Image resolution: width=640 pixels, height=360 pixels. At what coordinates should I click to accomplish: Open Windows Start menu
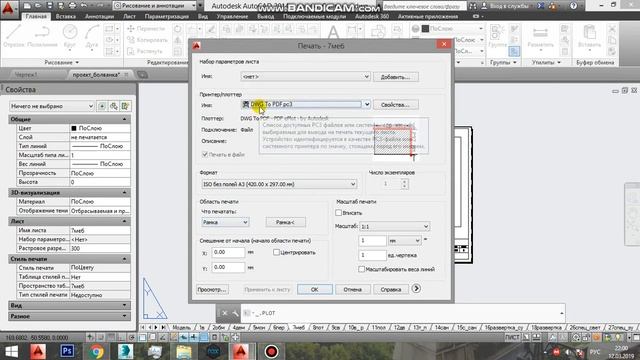pyautogui.click(x=11, y=351)
